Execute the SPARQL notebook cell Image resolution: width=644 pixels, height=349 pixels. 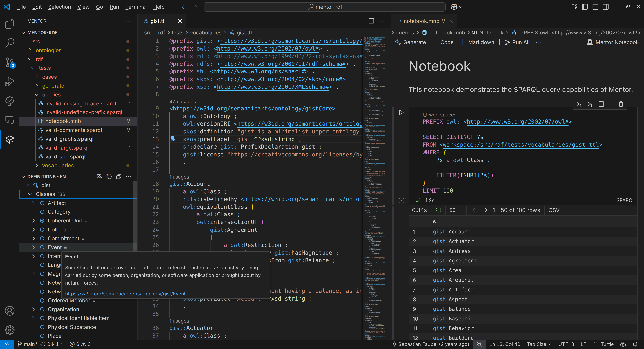pyautogui.click(x=401, y=112)
